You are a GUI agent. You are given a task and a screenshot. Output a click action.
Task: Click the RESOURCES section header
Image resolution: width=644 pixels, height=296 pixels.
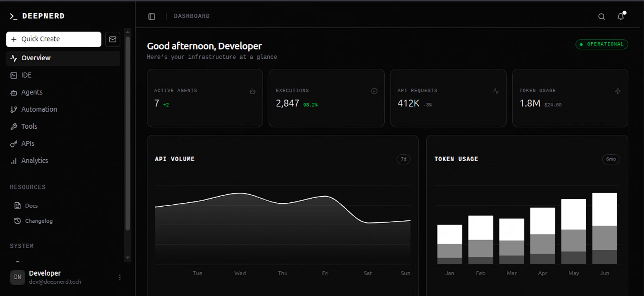tap(28, 187)
